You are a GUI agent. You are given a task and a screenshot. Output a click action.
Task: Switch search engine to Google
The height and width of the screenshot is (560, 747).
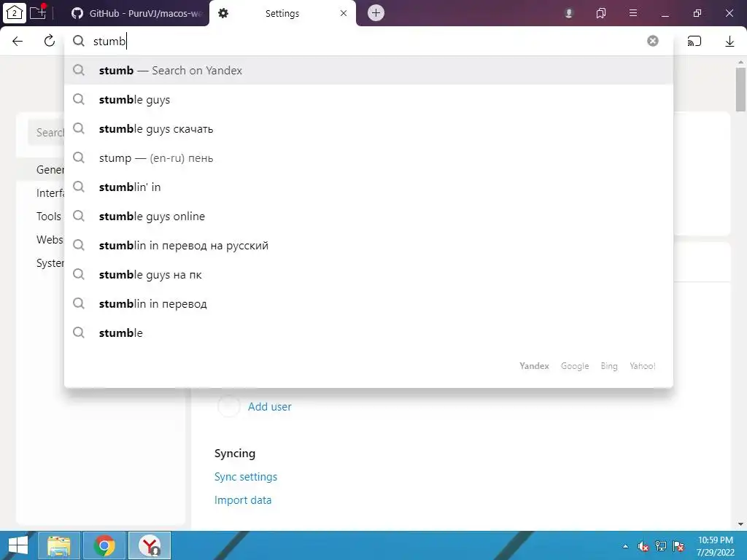(575, 366)
